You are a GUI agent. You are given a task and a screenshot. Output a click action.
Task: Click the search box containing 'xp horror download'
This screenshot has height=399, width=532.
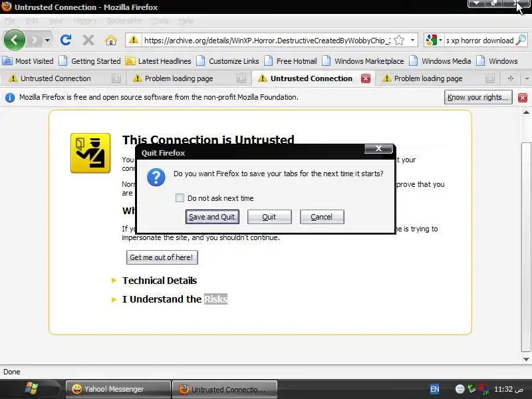(479, 41)
